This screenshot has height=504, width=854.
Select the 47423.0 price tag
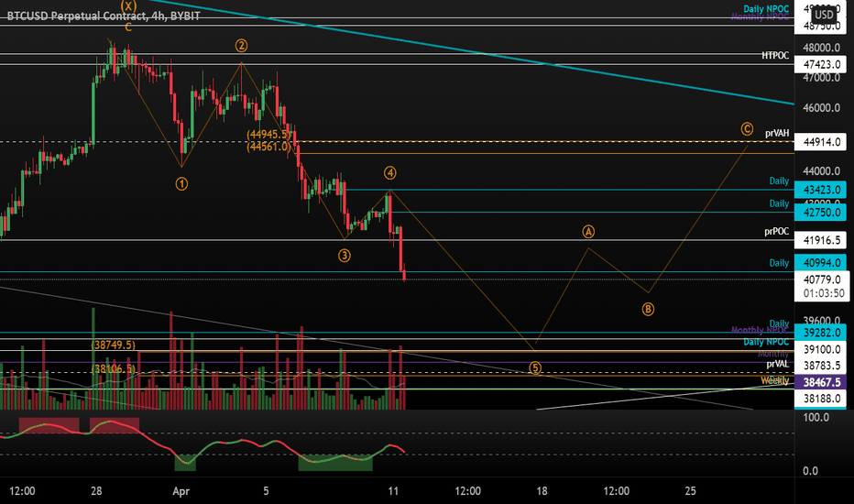coord(821,64)
